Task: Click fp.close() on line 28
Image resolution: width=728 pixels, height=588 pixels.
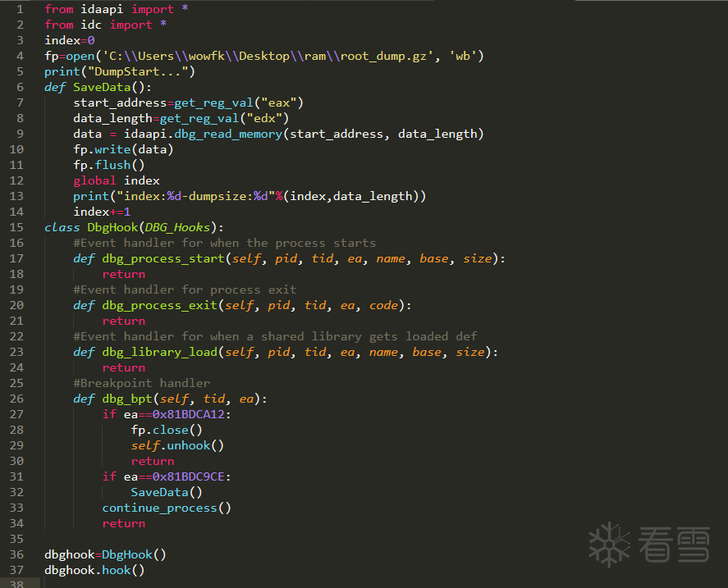Action: coord(167,431)
